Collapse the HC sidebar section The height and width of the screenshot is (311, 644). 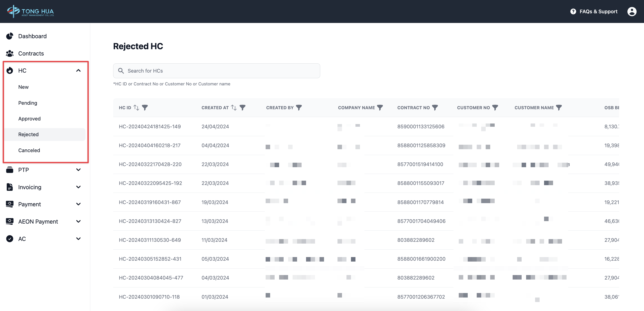(x=78, y=71)
